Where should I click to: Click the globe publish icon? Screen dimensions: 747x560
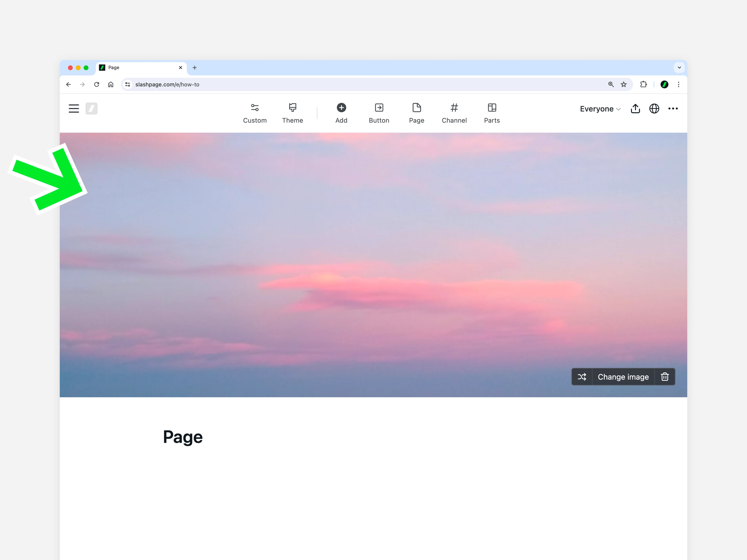pyautogui.click(x=654, y=109)
